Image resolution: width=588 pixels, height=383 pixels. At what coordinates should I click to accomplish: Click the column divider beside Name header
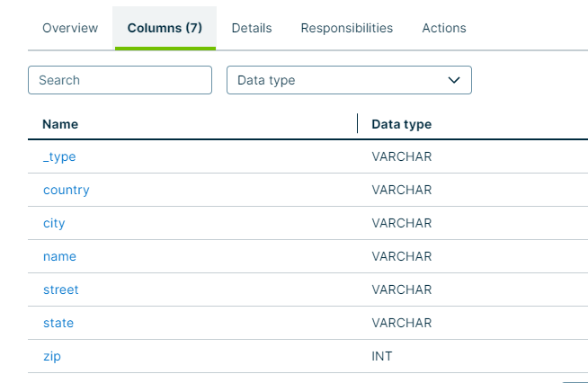pos(358,124)
